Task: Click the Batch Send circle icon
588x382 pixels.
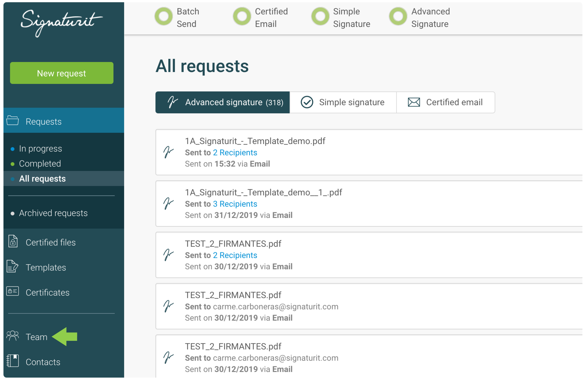Action: point(164,16)
